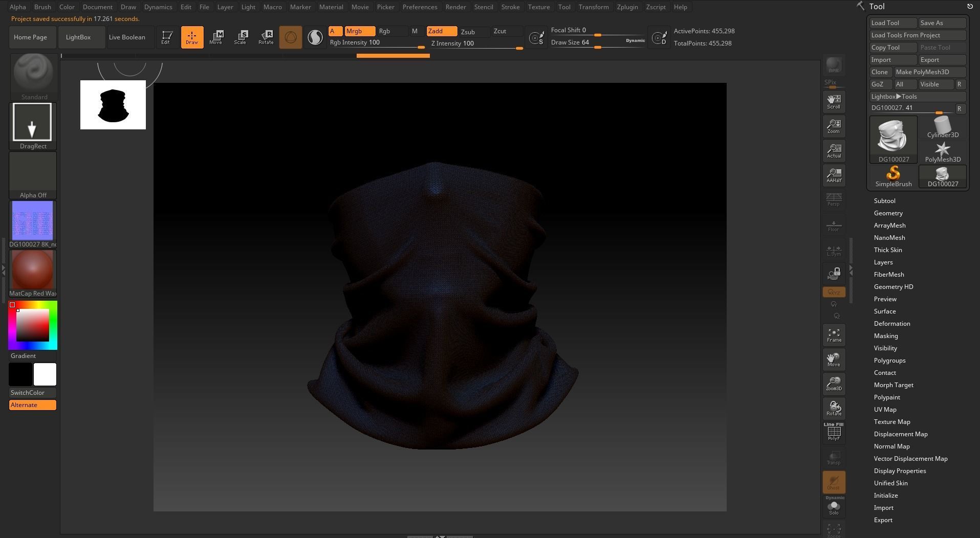Select the Scale transform tool
Viewport: 980px width, 538px height.
tap(240, 37)
